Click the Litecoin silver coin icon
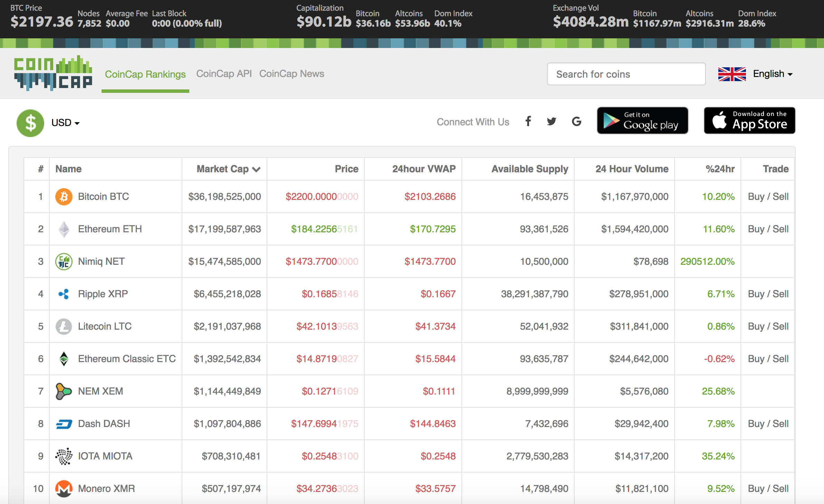Image resolution: width=824 pixels, height=504 pixels. [x=64, y=327]
